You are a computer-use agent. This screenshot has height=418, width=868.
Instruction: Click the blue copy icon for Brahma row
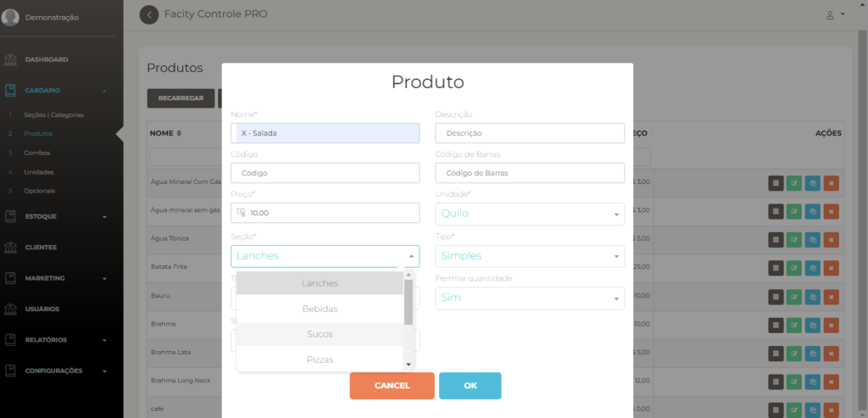coord(813,325)
